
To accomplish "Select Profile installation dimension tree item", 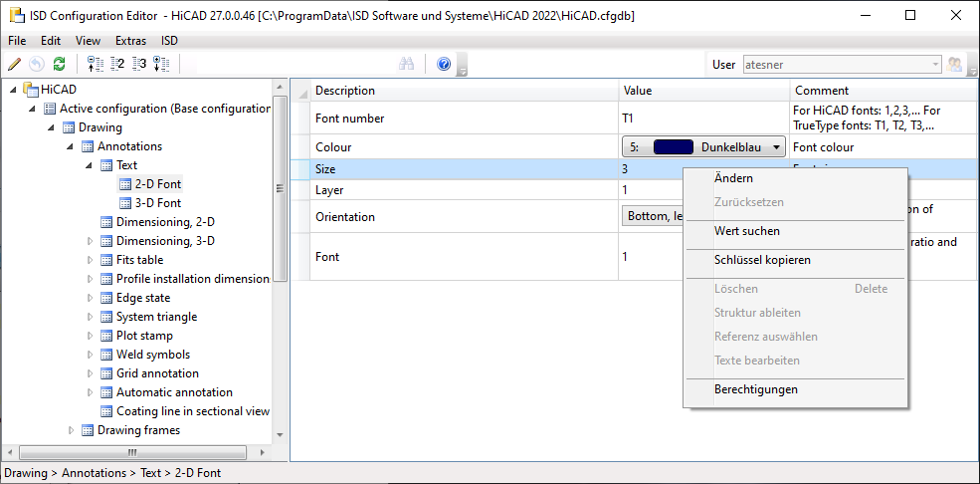I will click(193, 279).
